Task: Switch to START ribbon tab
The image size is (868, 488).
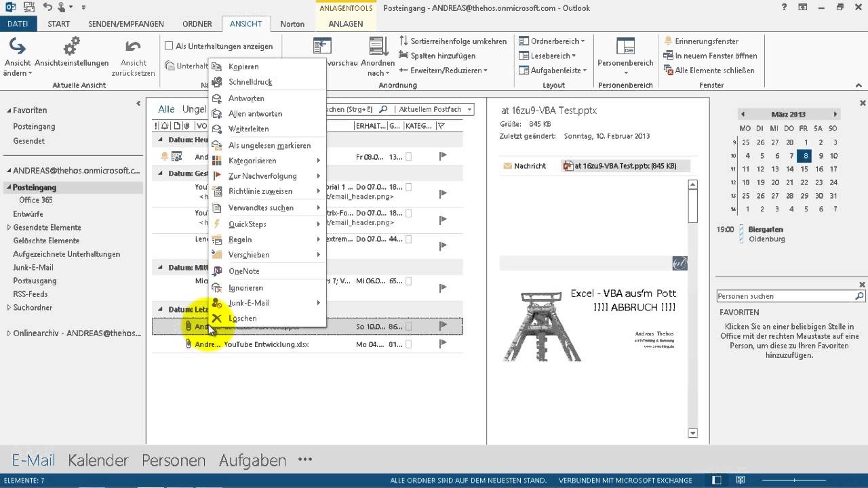Action: coord(59,24)
